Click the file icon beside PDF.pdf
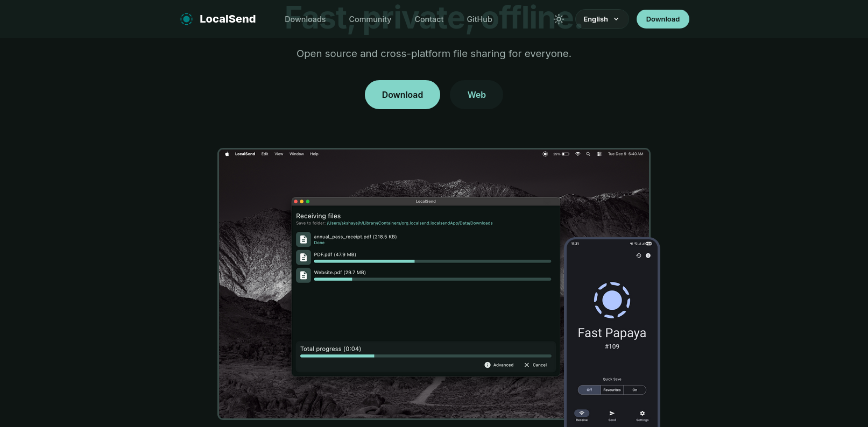 click(304, 257)
